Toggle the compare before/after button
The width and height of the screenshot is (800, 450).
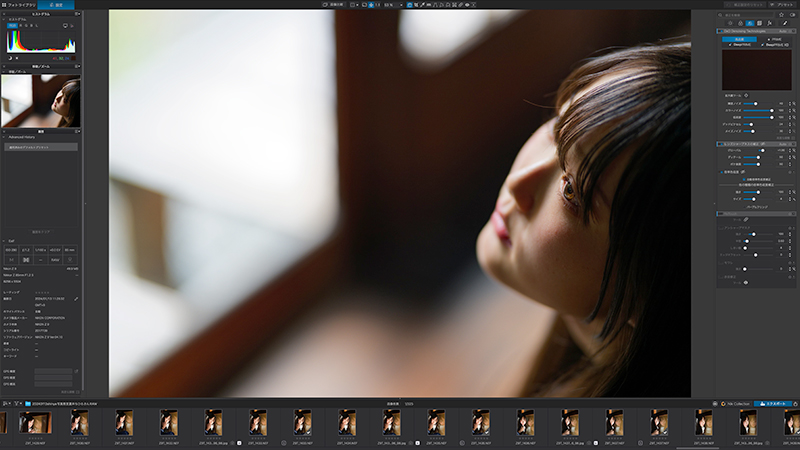(334, 5)
